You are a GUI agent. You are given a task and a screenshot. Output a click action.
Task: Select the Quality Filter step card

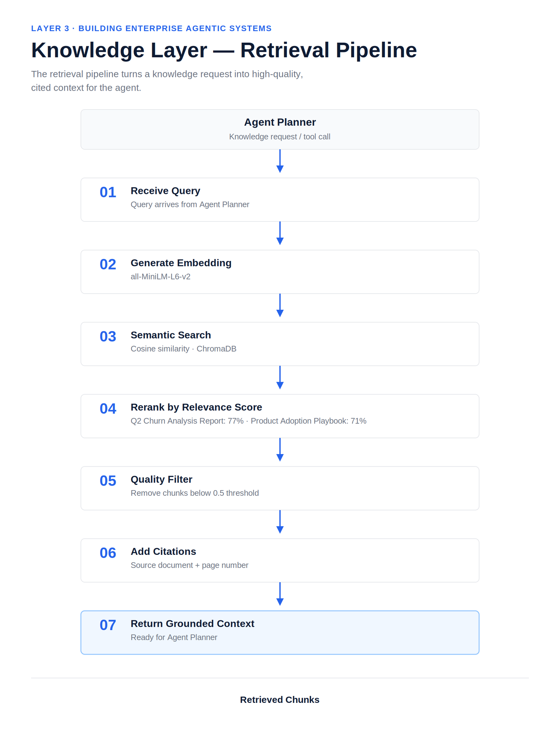click(x=280, y=488)
